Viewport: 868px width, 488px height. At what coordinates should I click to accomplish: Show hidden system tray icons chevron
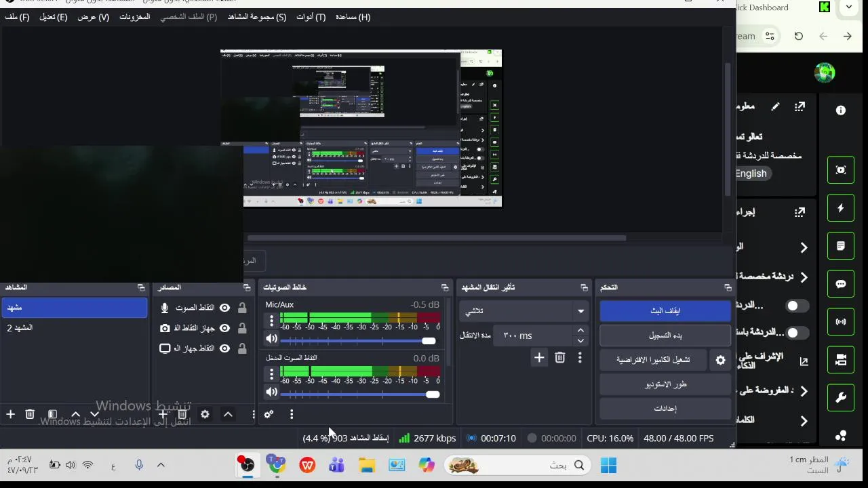point(161,465)
